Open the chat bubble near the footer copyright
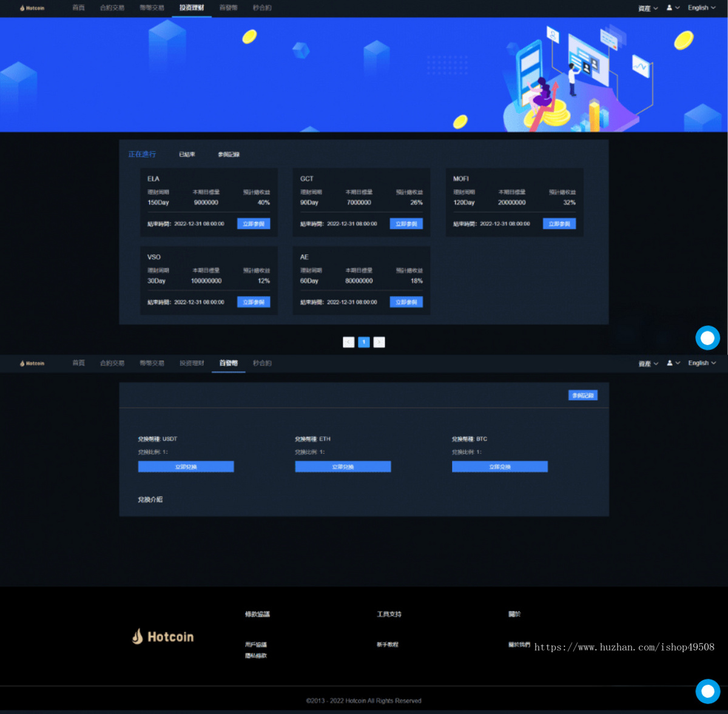The width and height of the screenshot is (728, 714). point(707,691)
